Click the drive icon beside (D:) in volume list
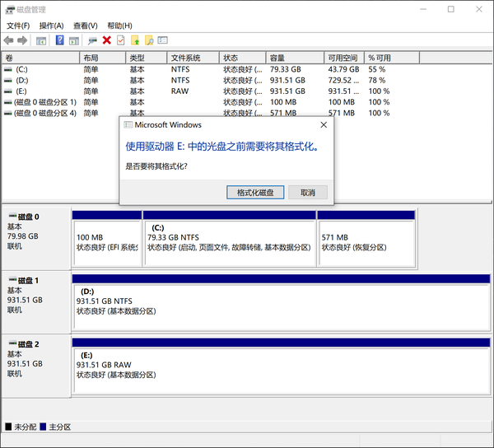The height and width of the screenshot is (448, 494). [8, 81]
